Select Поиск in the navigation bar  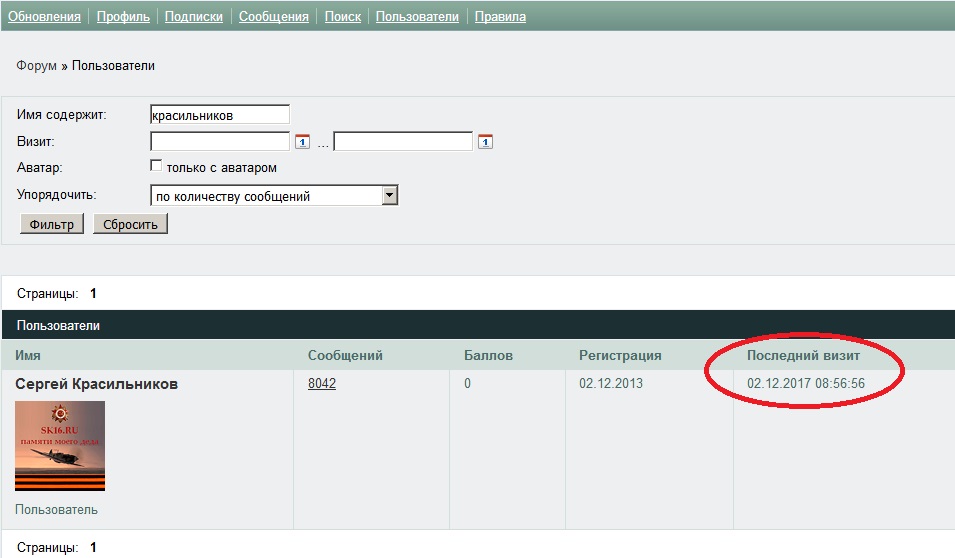coord(343,17)
